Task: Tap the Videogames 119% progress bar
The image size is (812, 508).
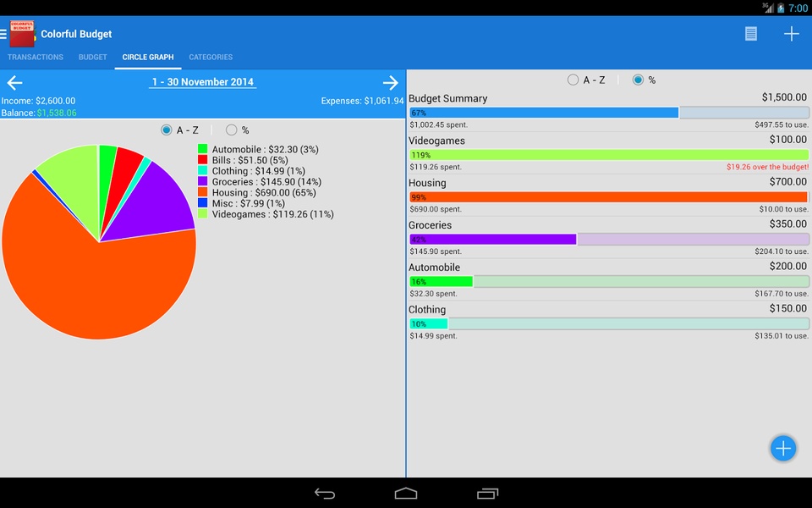Action: point(609,155)
